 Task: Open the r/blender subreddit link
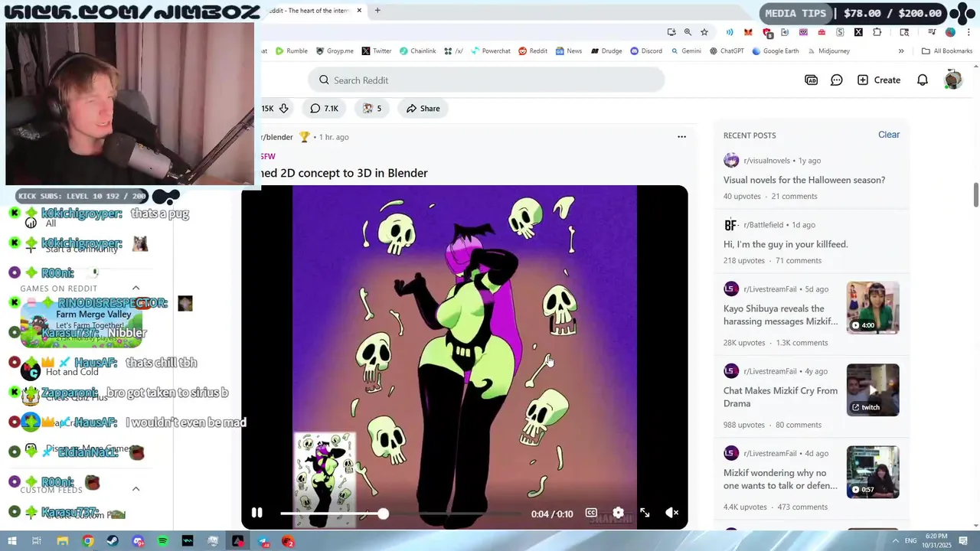(x=277, y=137)
